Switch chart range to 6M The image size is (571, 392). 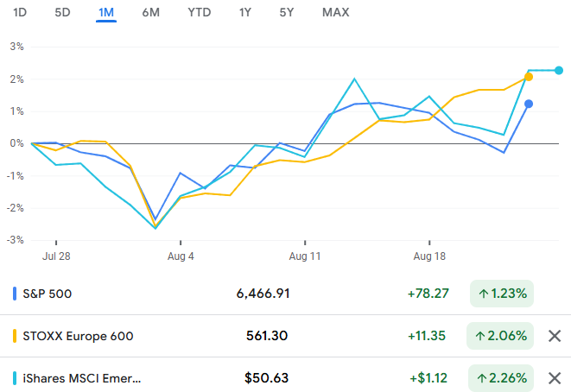(x=151, y=12)
